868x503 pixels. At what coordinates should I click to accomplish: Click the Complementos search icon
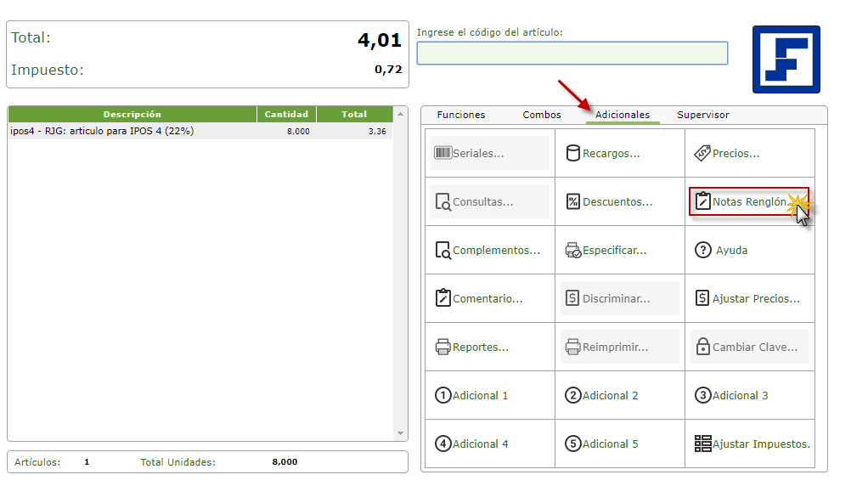coord(442,251)
